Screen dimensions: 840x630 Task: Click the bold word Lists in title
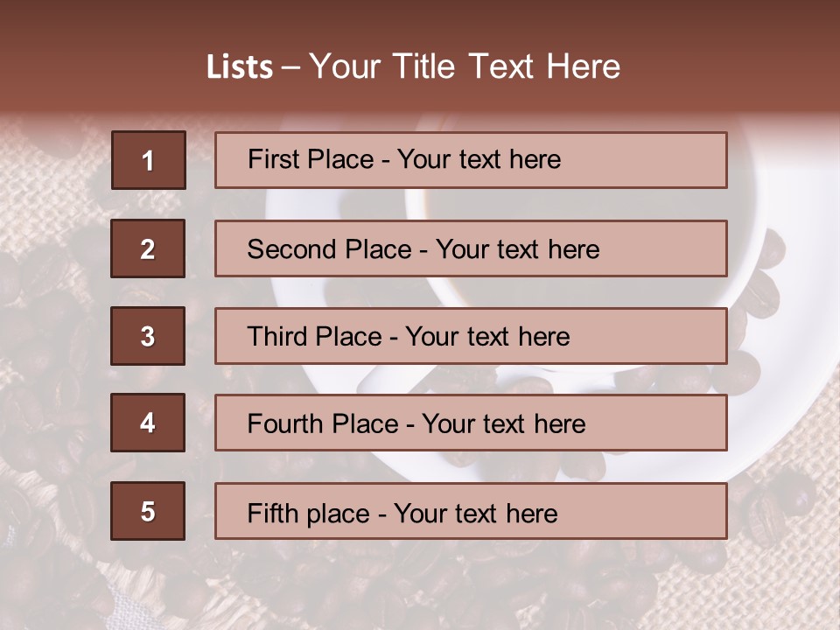coord(240,66)
